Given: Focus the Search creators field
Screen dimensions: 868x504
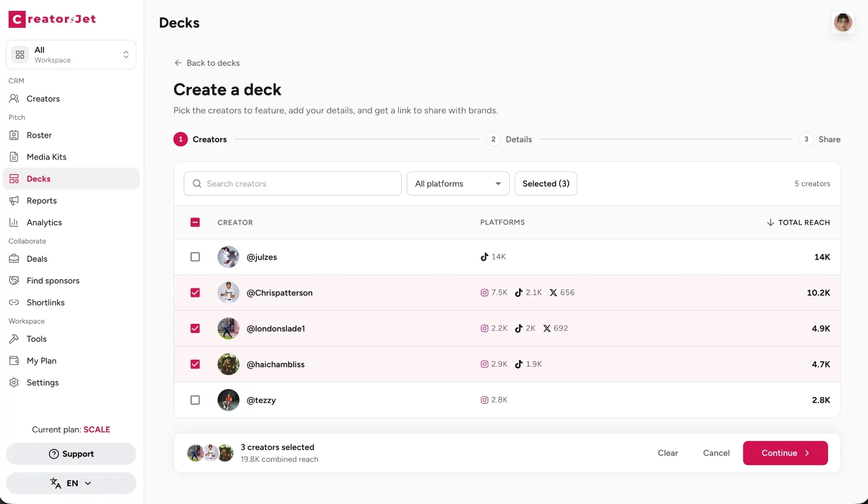Looking at the screenshot, I should pyautogui.click(x=293, y=184).
